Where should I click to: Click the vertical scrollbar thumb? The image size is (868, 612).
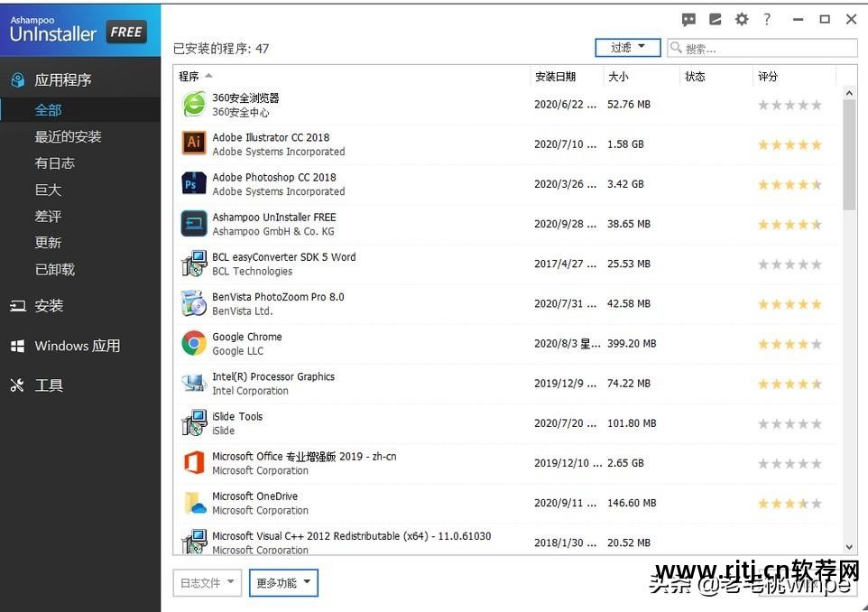coord(849,155)
